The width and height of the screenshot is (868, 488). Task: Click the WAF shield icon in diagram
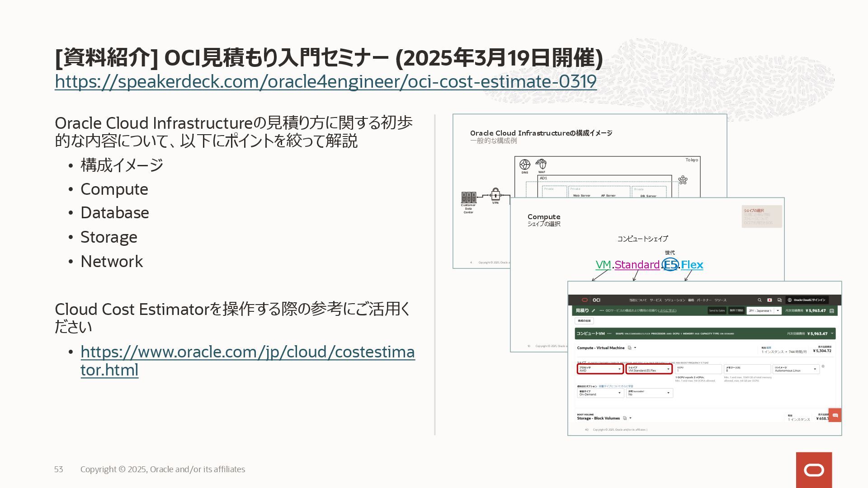(541, 164)
